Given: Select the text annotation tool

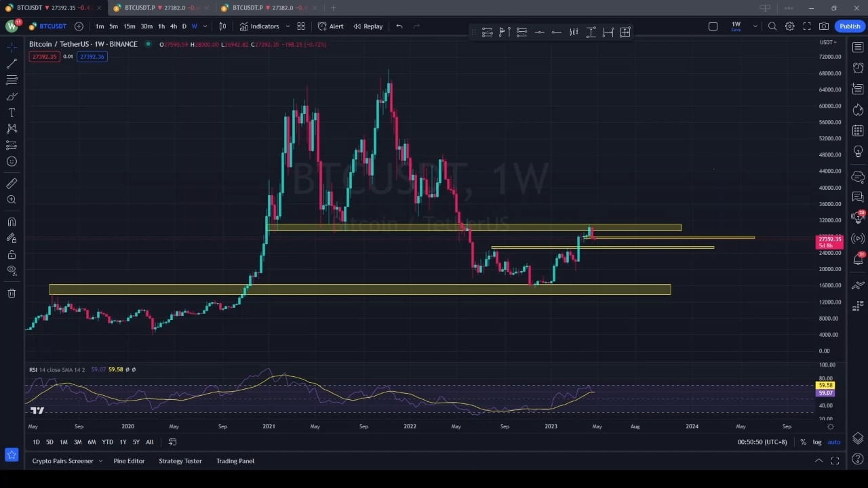Looking at the screenshot, I should point(12,113).
